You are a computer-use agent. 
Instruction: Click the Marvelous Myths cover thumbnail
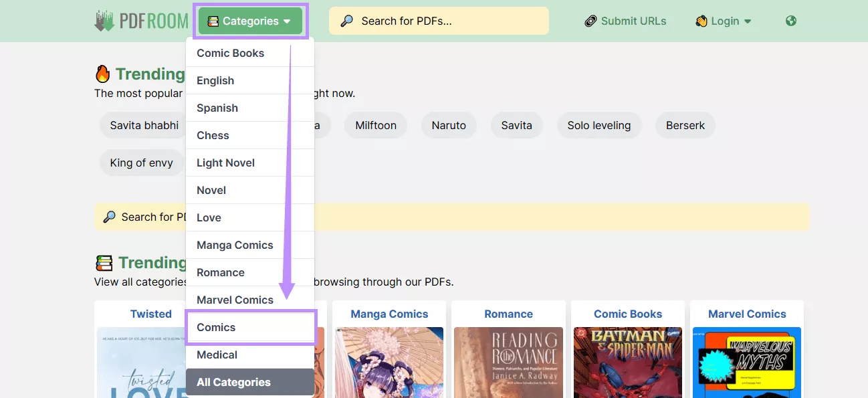coord(747,363)
